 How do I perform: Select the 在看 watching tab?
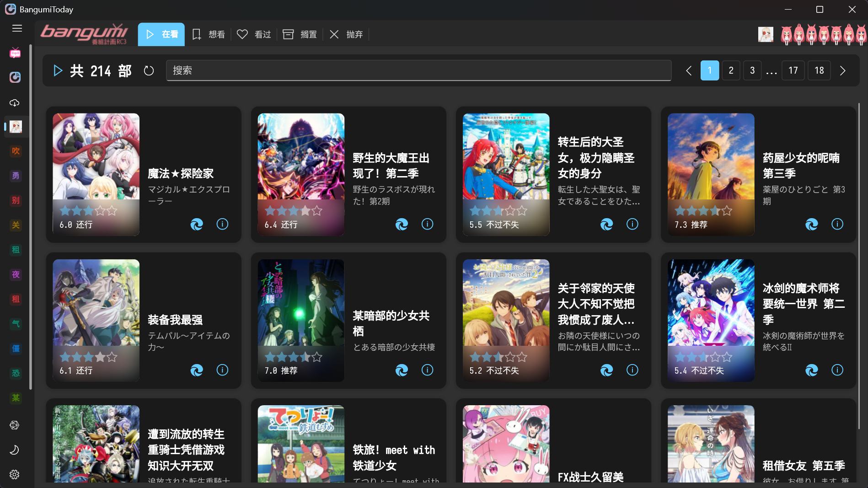point(161,34)
